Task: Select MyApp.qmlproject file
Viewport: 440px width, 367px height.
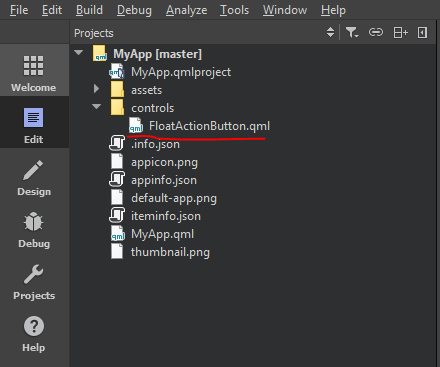Action: [x=181, y=72]
